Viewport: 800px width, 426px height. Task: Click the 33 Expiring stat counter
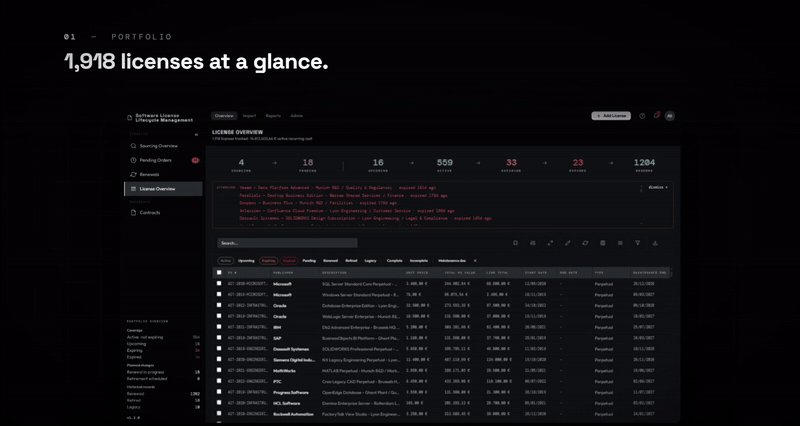point(511,165)
